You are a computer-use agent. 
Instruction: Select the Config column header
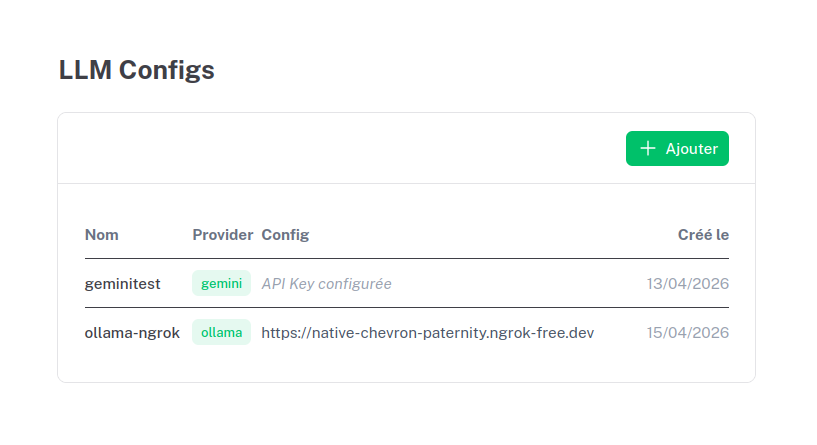click(x=285, y=235)
